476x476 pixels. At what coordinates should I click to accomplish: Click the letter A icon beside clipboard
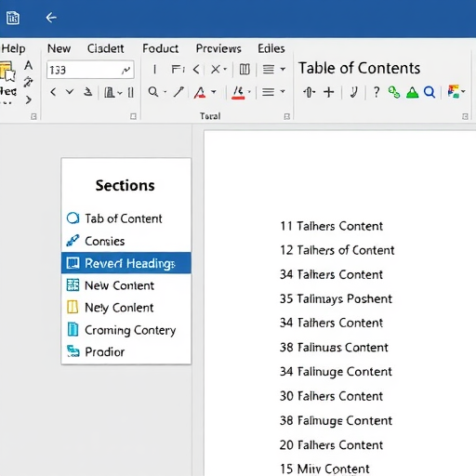29,65
